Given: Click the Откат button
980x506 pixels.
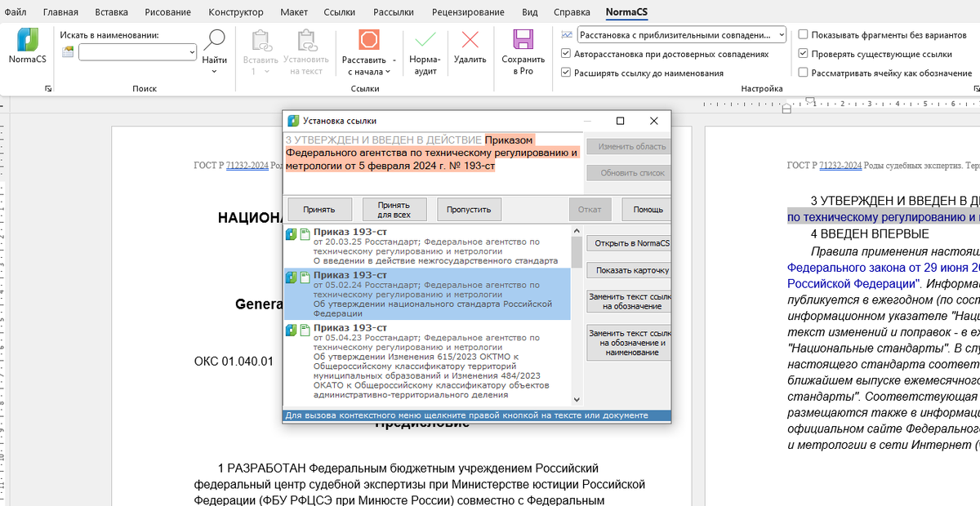Looking at the screenshot, I should 590,210.
